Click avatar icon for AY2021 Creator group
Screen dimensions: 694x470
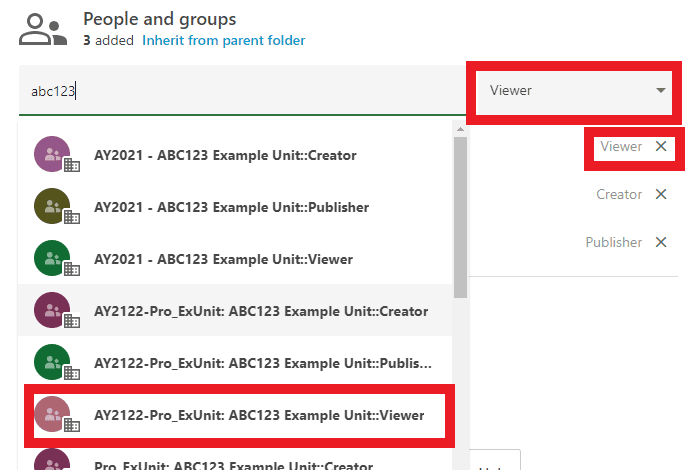coord(52,155)
